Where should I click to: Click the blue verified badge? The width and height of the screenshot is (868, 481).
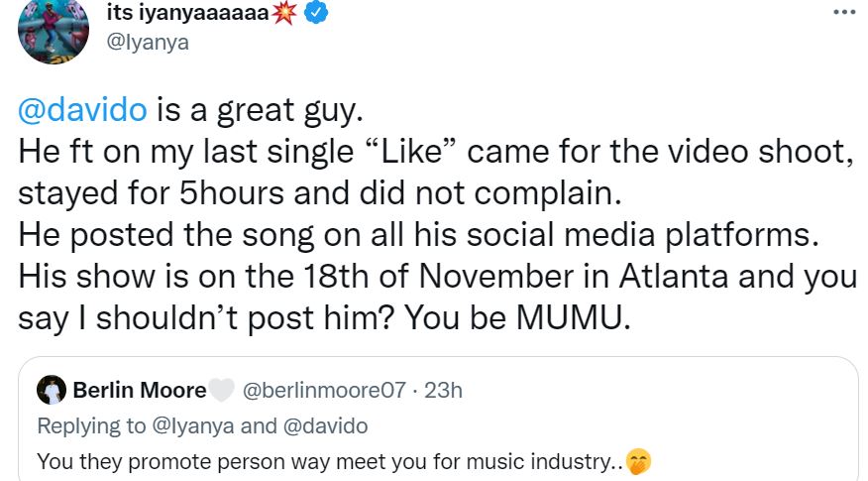(317, 13)
